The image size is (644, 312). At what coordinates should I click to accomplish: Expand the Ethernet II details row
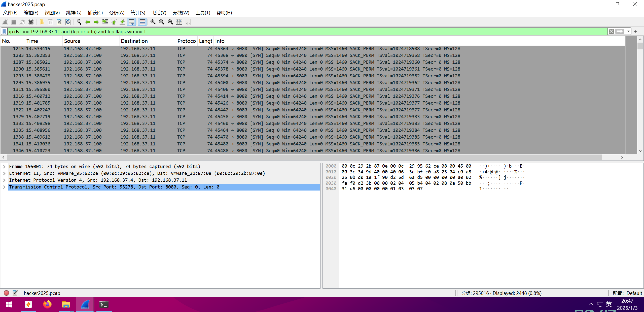click(4, 173)
